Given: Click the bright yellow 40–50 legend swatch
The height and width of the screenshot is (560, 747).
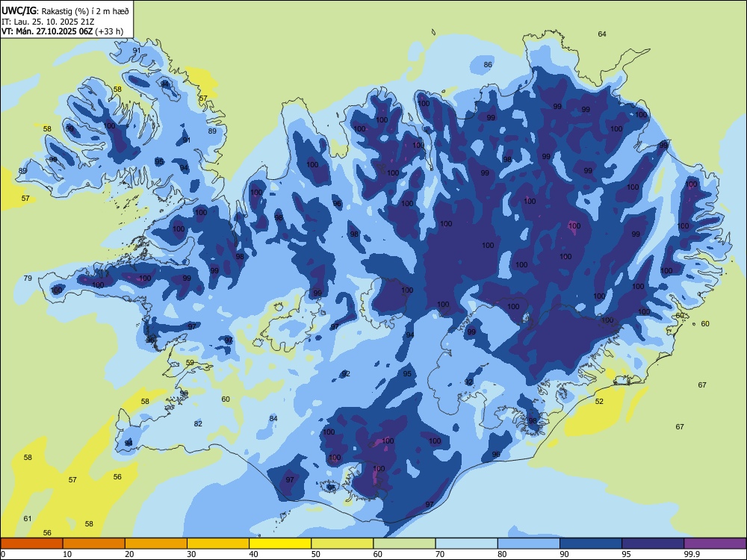Looking at the screenshot, I should pos(280,544).
